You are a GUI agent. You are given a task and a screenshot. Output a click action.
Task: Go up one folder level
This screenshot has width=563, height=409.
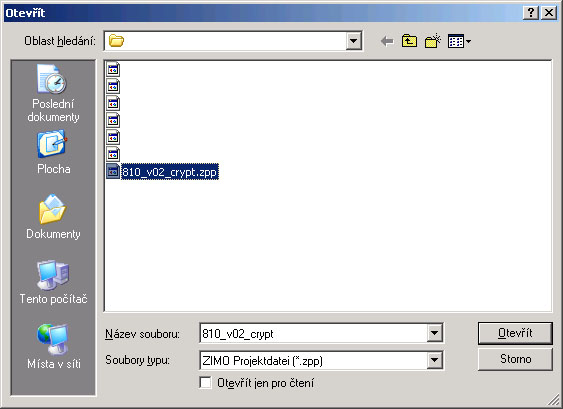click(409, 41)
